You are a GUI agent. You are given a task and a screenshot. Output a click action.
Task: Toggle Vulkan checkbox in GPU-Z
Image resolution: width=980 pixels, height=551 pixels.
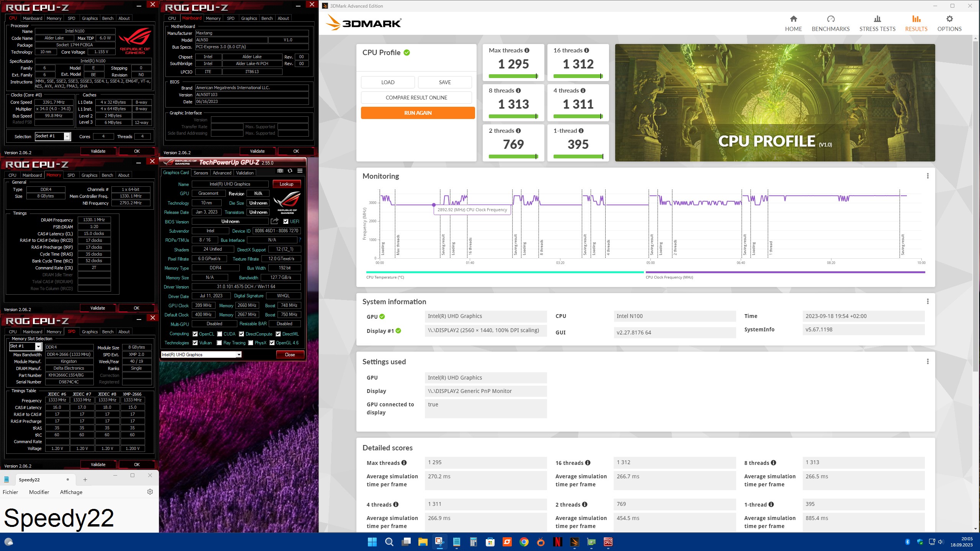(x=195, y=342)
